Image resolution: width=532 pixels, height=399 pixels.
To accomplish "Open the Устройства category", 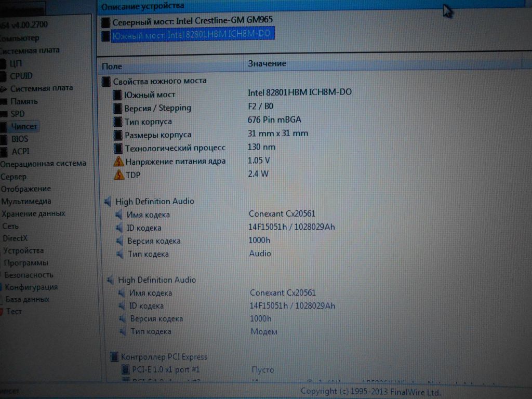I will tap(23, 250).
